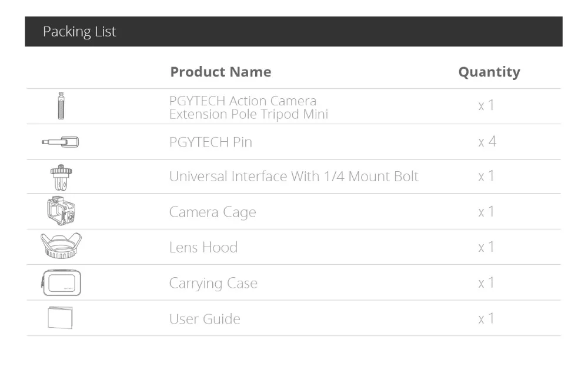The width and height of the screenshot is (588, 386).
Task: Click the camera cage icon
Action: pos(61,211)
